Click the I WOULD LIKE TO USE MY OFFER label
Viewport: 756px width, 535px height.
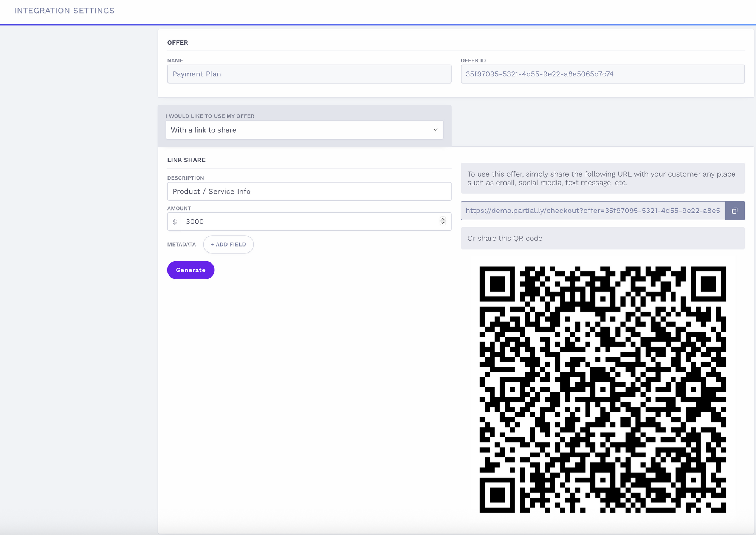click(x=210, y=116)
